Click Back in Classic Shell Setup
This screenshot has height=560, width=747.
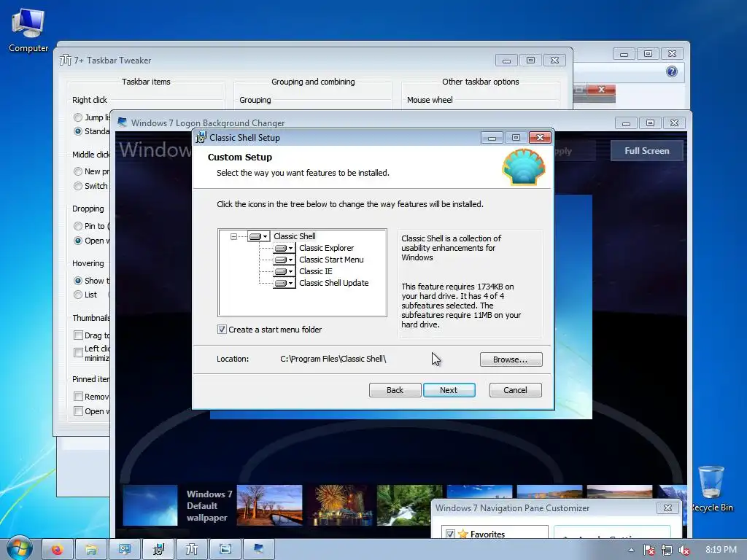(x=395, y=390)
